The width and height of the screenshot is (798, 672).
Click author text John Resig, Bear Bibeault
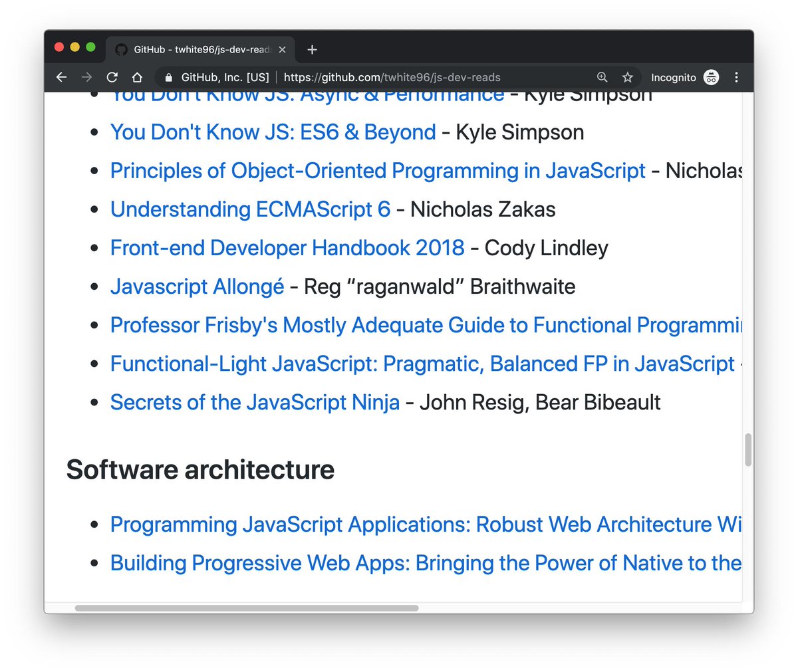tap(540, 402)
